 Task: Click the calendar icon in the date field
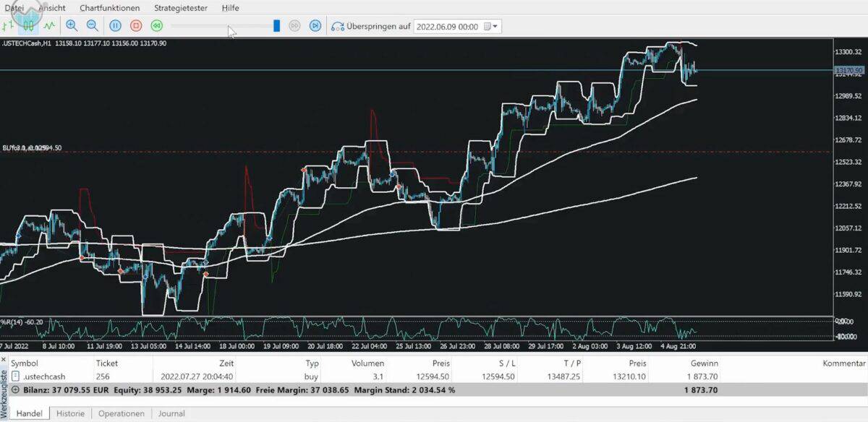(x=488, y=25)
